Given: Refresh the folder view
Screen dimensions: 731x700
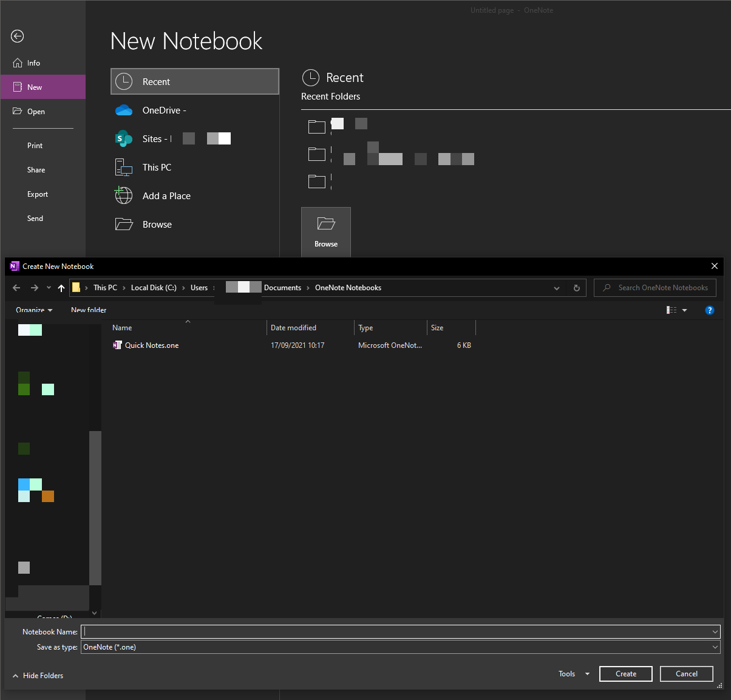Looking at the screenshot, I should click(x=577, y=288).
